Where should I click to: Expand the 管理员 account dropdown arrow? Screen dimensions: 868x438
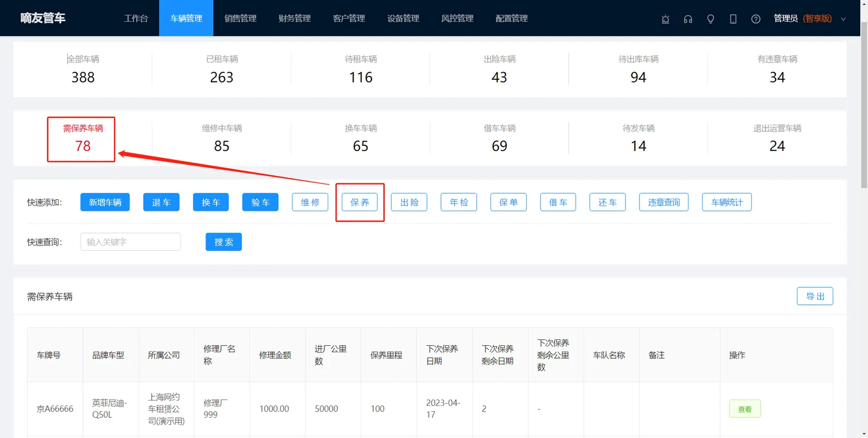(844, 19)
